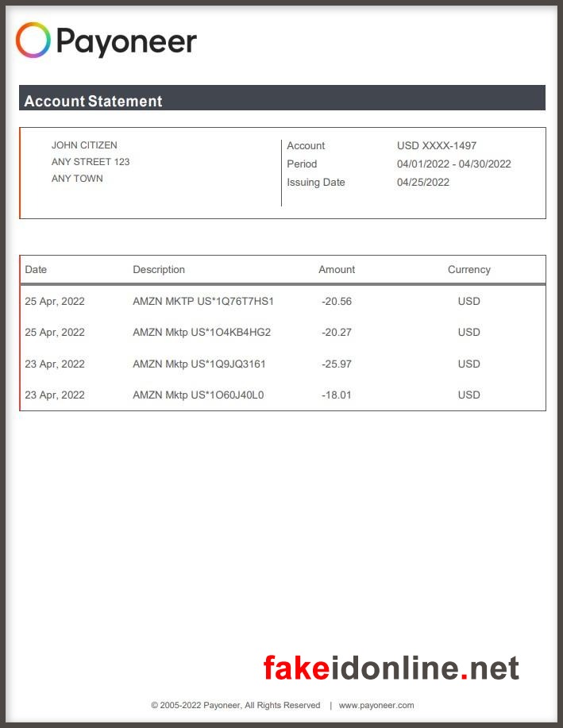The width and height of the screenshot is (563, 728).
Task: Select the amount -25.97
Action: 337,364
